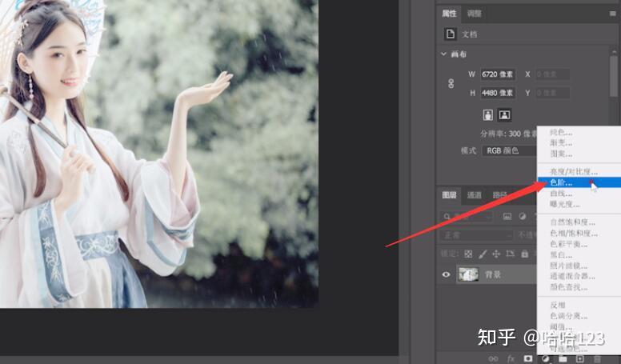
Task: Click the canvas X position field
Action: pyautogui.click(x=552, y=74)
